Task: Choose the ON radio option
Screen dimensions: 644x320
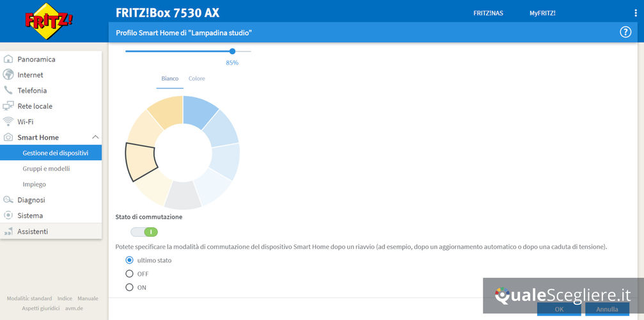Action: point(129,287)
